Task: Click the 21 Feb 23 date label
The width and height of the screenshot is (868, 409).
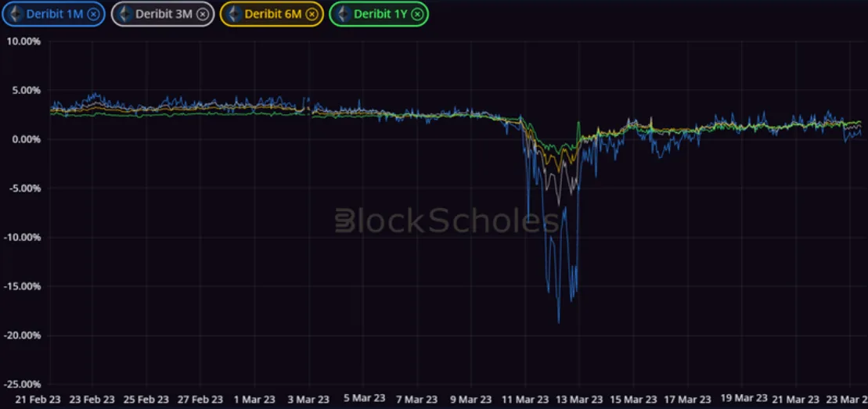Action: [x=39, y=399]
